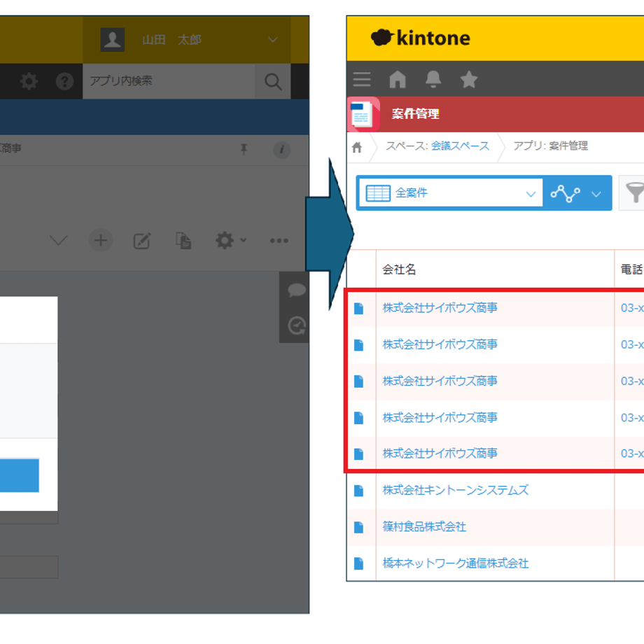Open notifications bell icon
This screenshot has width=644, height=644.
pyautogui.click(x=433, y=79)
